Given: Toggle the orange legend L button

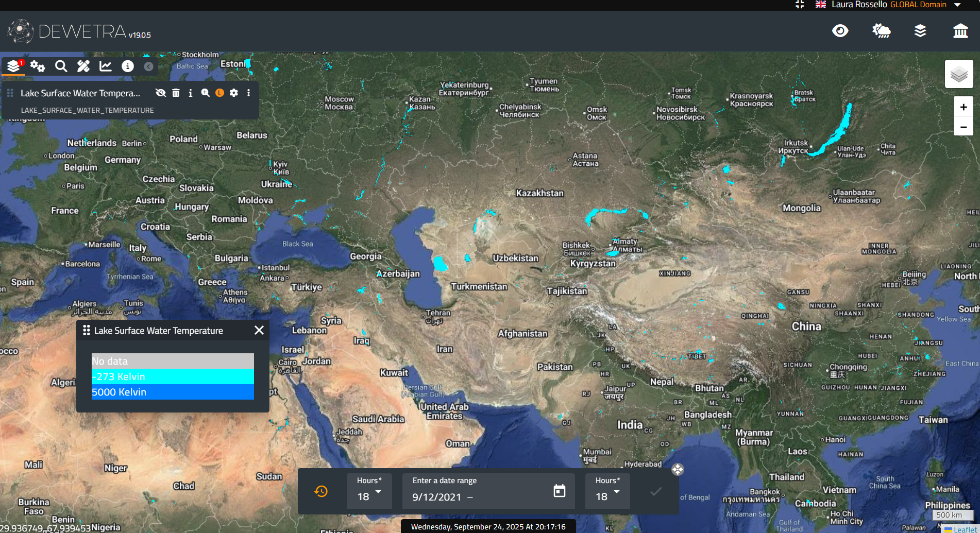Looking at the screenshot, I should (219, 93).
